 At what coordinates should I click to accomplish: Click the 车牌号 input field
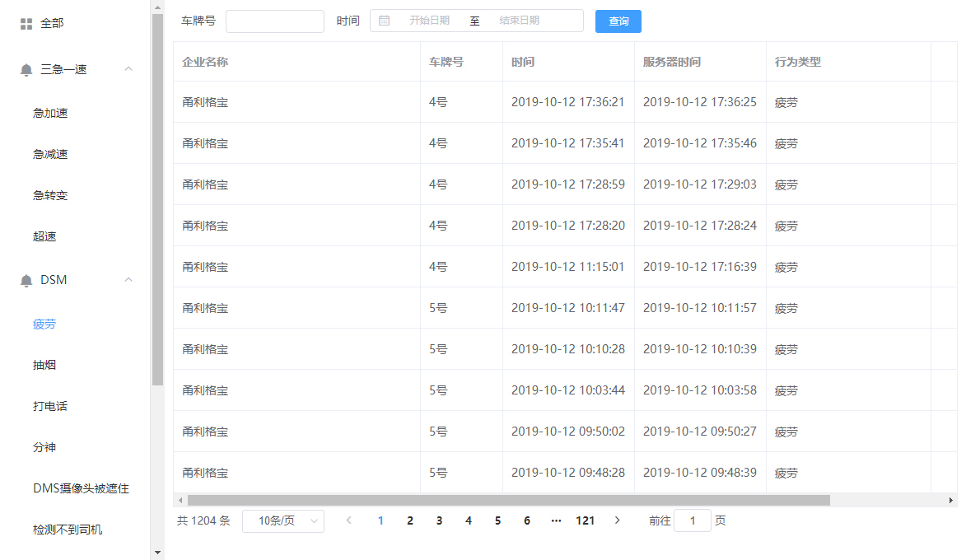pyautogui.click(x=274, y=21)
